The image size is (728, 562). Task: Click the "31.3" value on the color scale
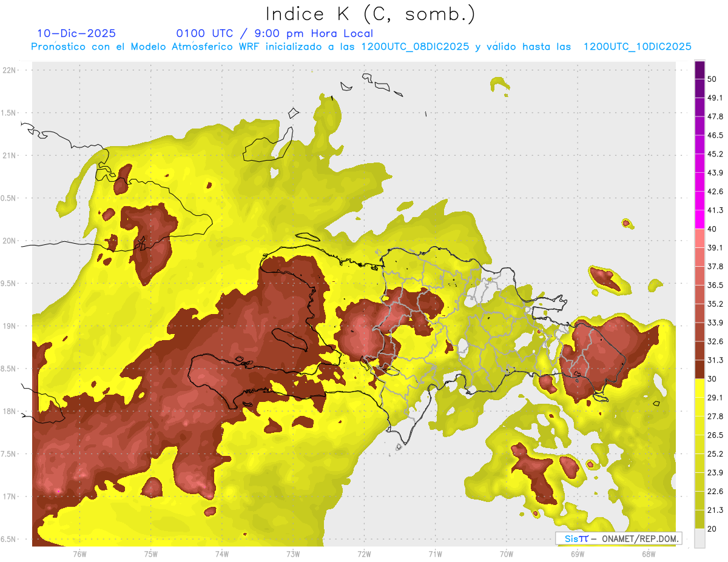pos(715,361)
